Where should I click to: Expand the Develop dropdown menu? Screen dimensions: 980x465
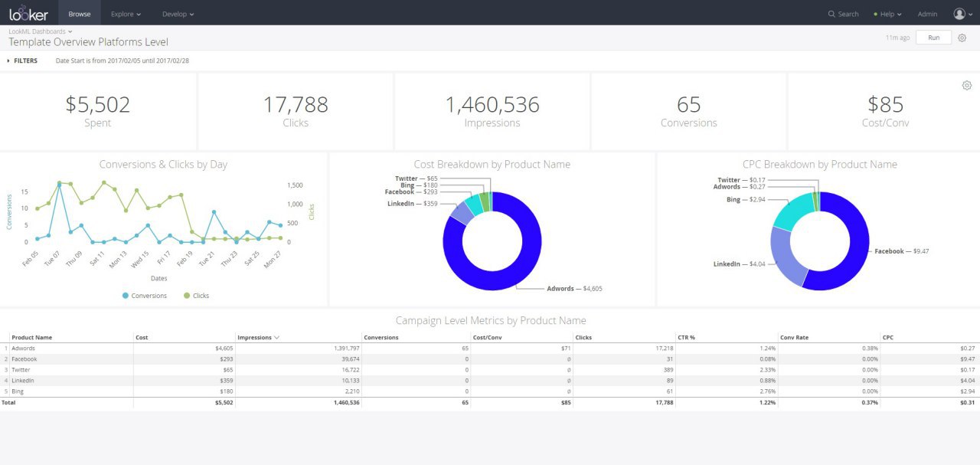click(x=178, y=14)
